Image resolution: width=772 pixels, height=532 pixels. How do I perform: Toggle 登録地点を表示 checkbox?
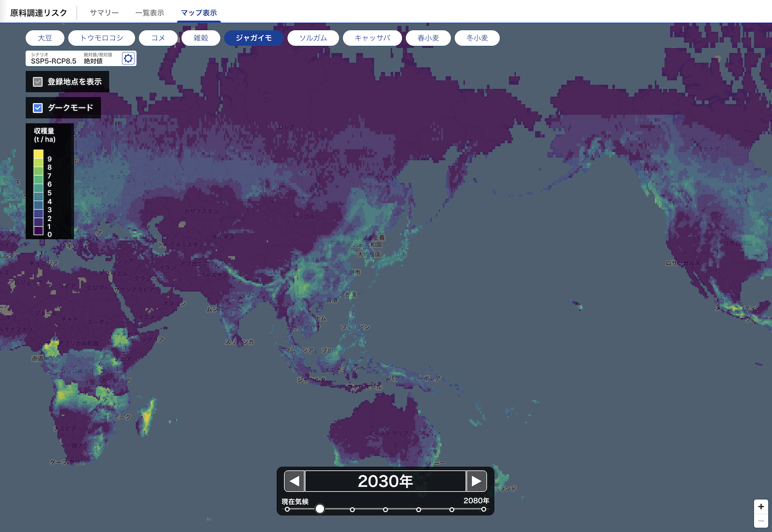coord(38,82)
